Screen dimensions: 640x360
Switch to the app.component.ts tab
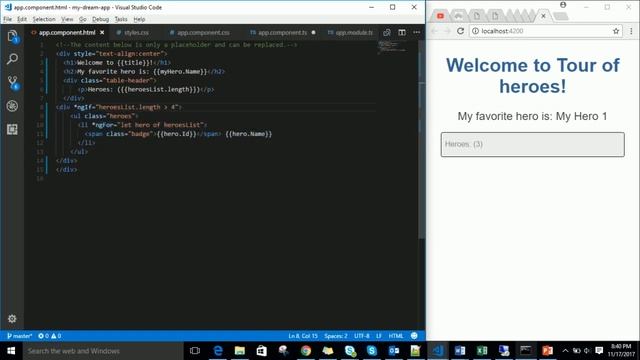pos(282,33)
